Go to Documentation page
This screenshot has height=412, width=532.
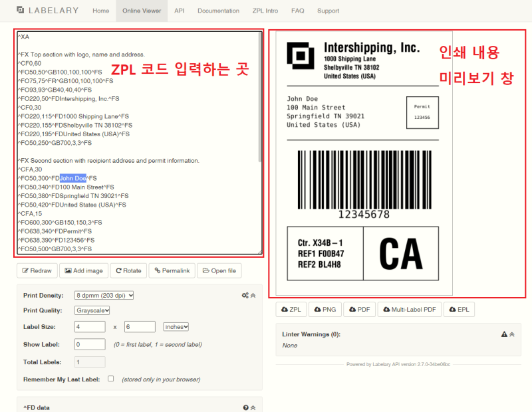(x=219, y=11)
